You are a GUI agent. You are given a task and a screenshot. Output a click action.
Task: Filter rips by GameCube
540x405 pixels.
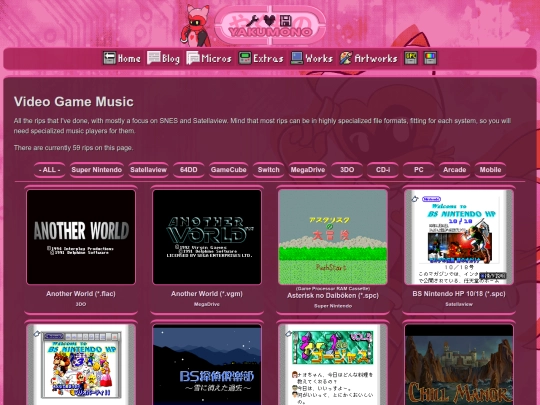pyautogui.click(x=228, y=170)
